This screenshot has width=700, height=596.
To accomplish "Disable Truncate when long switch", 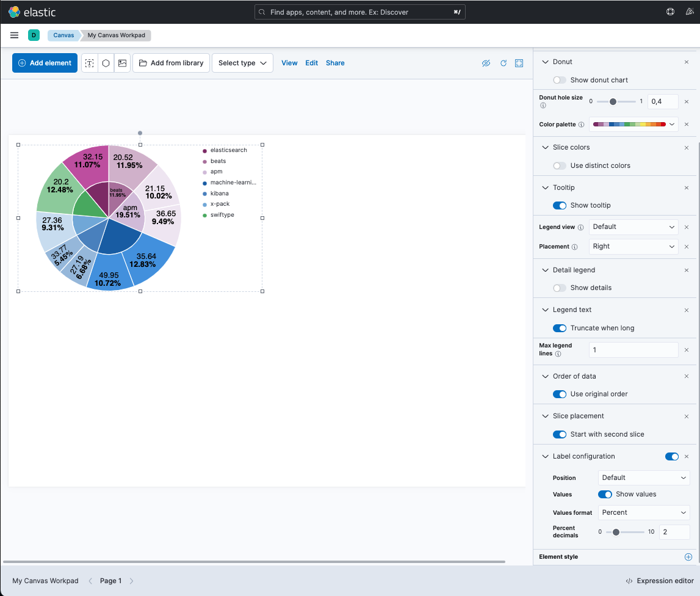I will (x=560, y=328).
